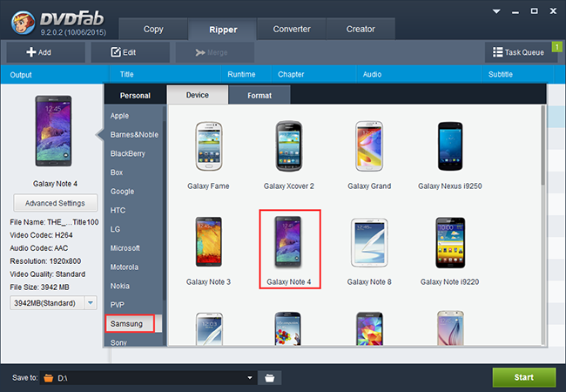566x392 pixels.
Task: Click the device grid vertical scrollbar
Action: [x=542, y=145]
